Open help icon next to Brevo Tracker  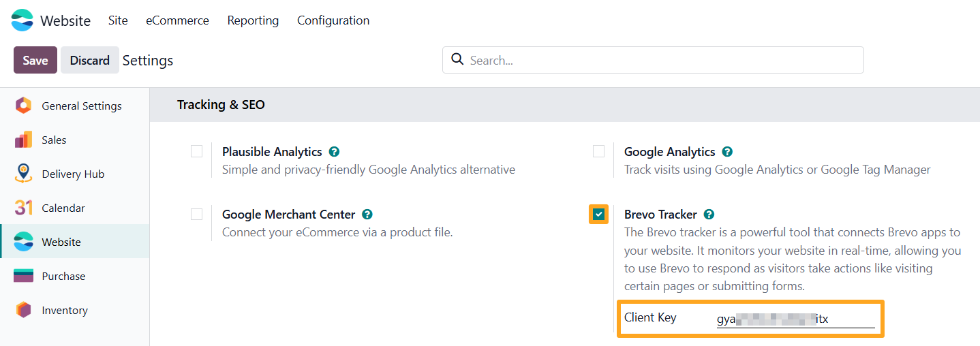point(709,215)
